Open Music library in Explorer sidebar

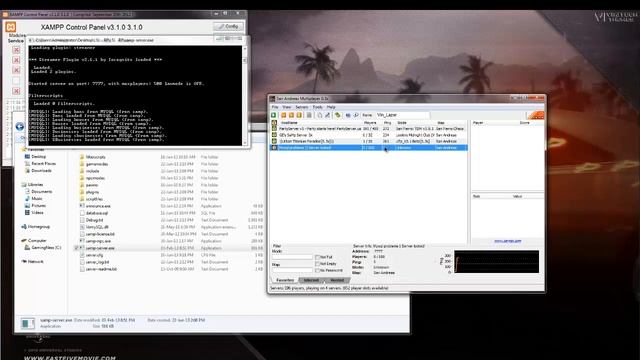coord(33,198)
